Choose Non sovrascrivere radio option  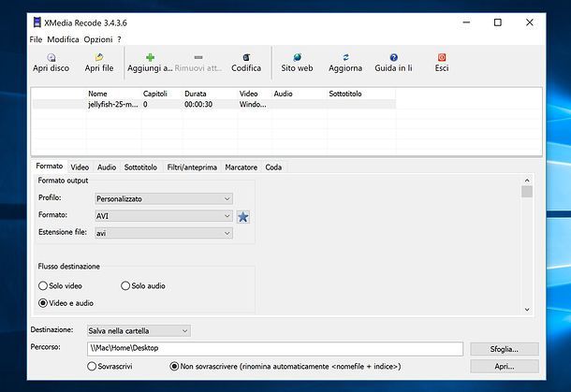tap(174, 366)
